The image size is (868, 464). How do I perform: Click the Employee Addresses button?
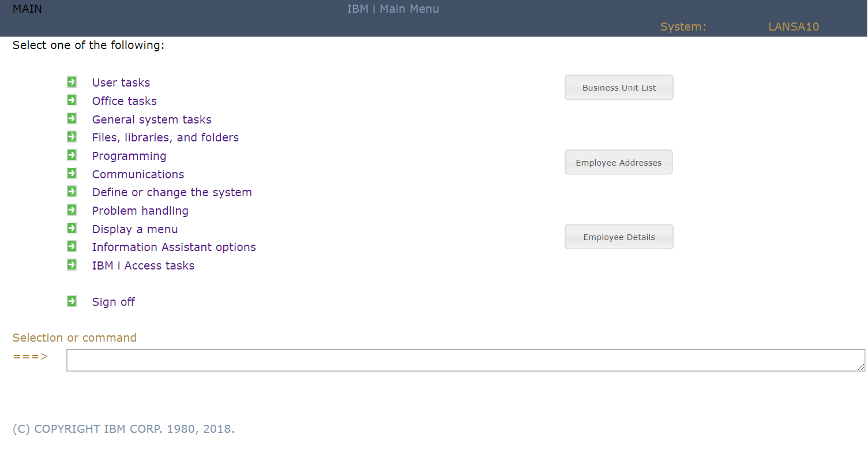(x=618, y=163)
